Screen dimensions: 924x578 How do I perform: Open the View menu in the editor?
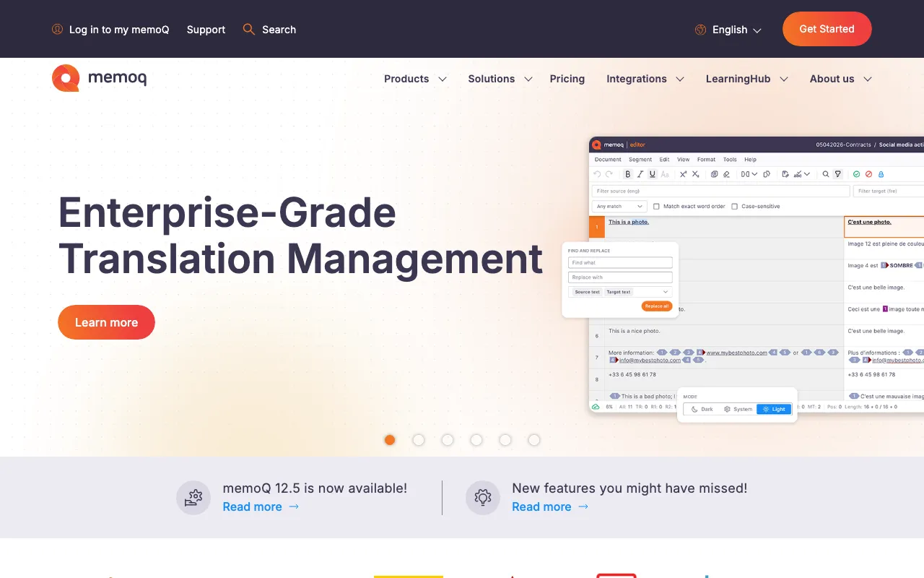coord(684,160)
